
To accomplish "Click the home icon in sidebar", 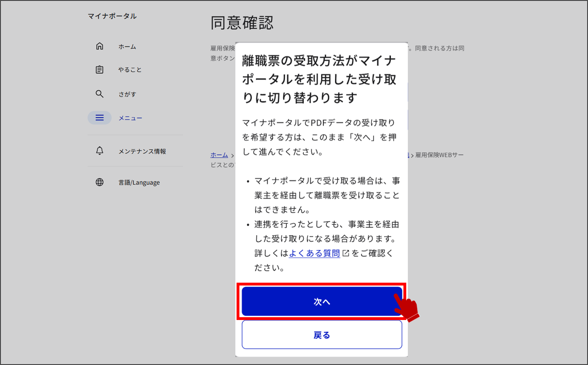I will pos(100,46).
